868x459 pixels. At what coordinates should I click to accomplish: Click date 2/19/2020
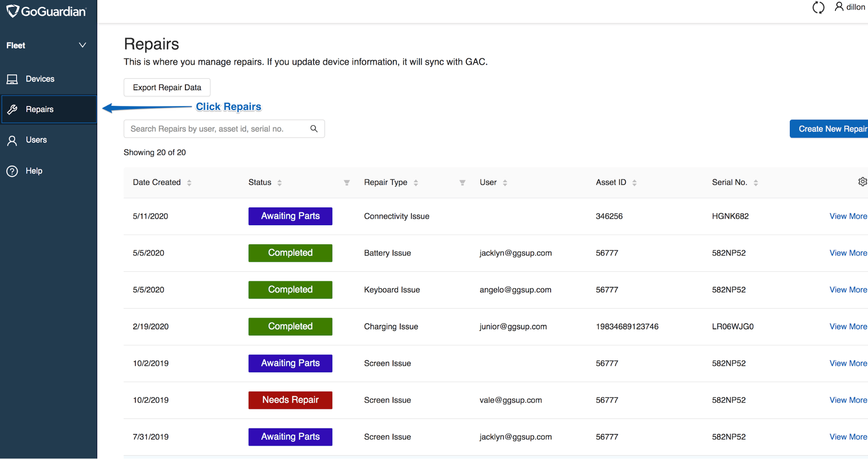[151, 327]
